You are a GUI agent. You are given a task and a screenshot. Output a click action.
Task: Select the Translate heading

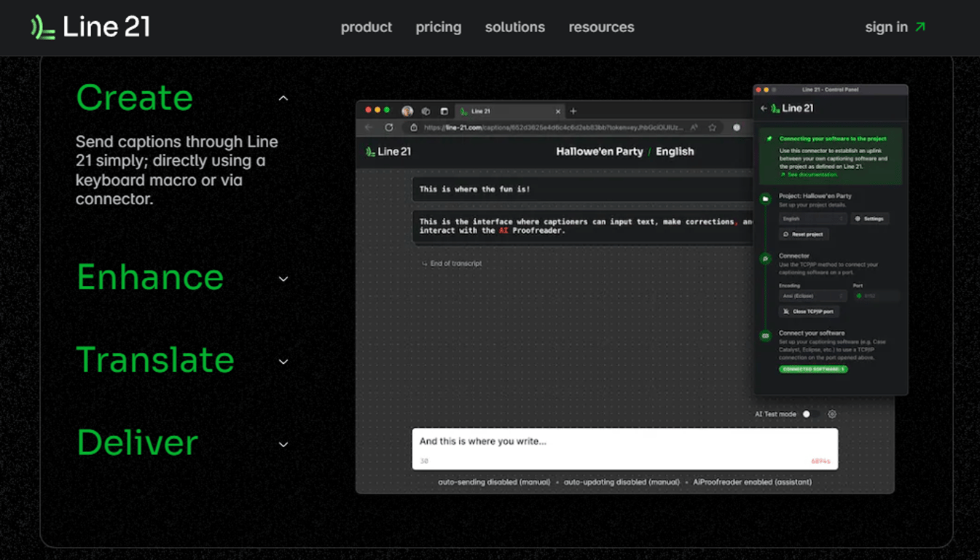[x=155, y=360]
